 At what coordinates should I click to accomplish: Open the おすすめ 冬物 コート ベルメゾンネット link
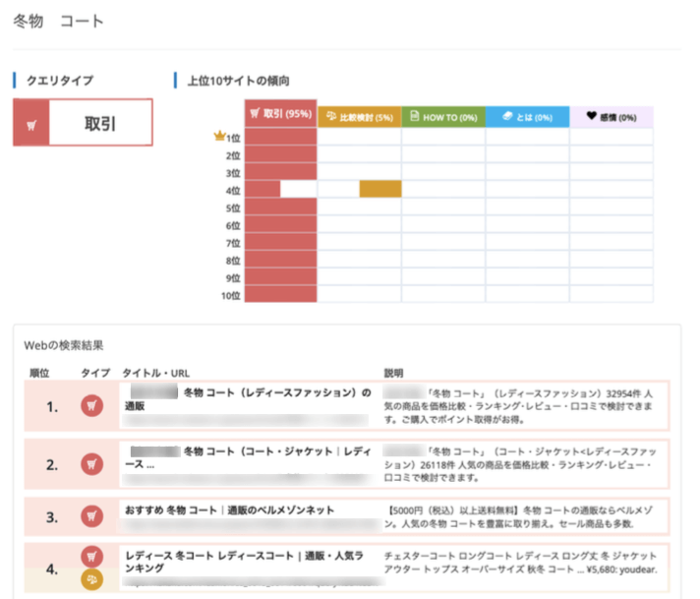click(x=229, y=510)
